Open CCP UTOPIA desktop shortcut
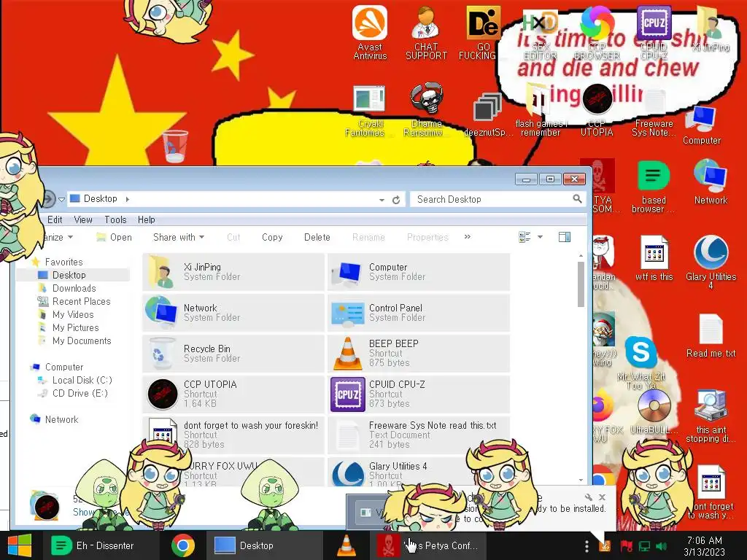 click(597, 109)
